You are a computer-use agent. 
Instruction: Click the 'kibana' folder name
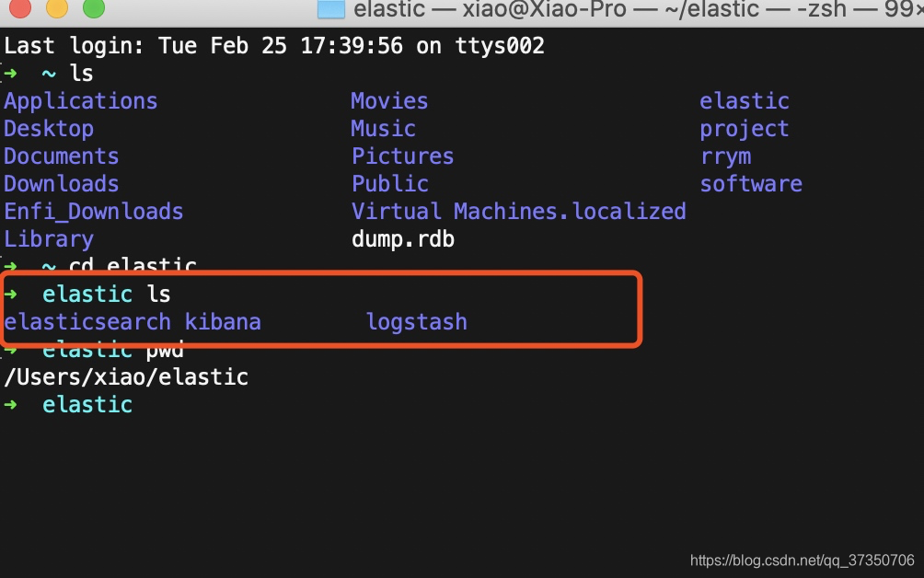pos(223,322)
